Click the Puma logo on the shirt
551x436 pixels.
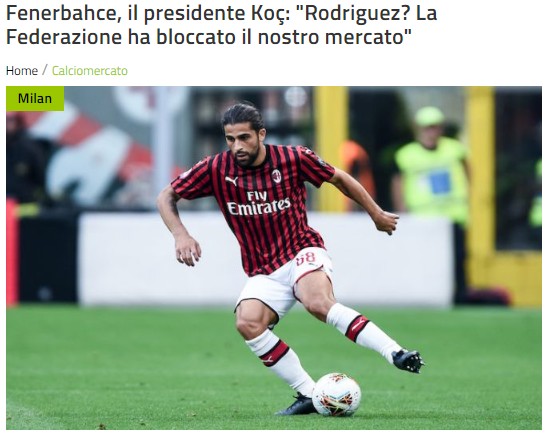click(x=231, y=181)
